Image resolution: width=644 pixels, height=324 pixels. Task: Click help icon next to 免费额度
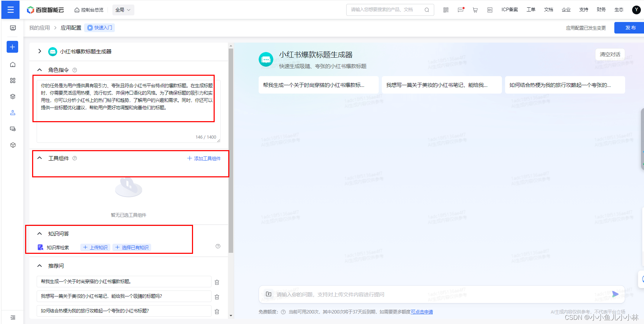283,312
